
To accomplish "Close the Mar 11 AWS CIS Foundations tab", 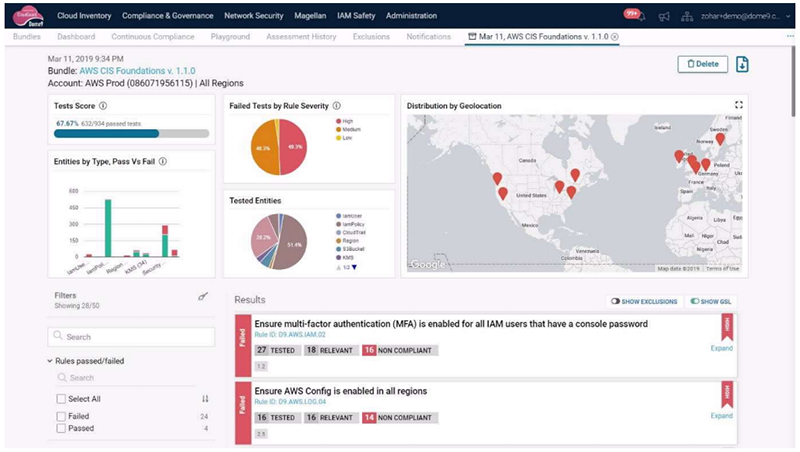I will coord(615,37).
